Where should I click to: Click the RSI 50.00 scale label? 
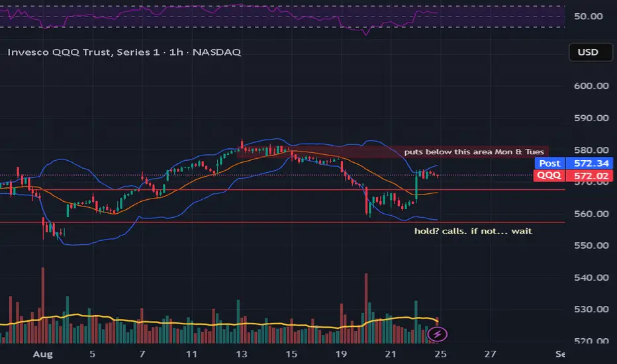point(589,16)
